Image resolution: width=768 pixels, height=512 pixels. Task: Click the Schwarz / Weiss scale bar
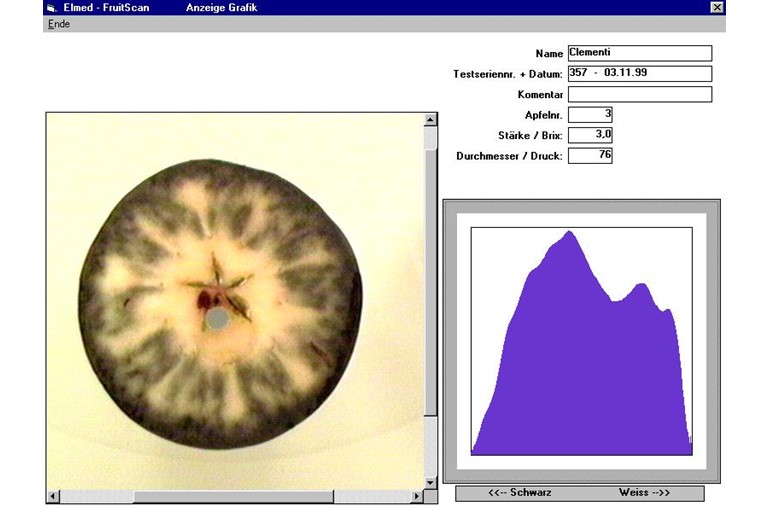580,493
